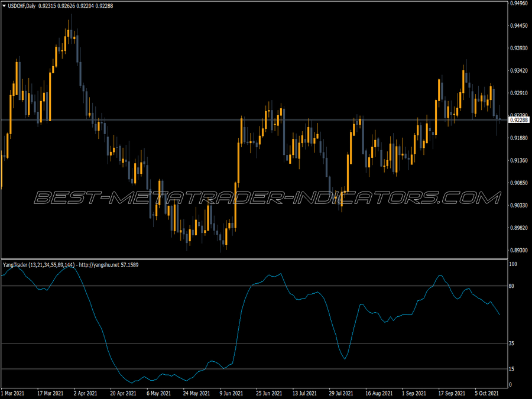Click the 0.93930 price scale label
This screenshot has width=532, height=399.
[519, 48]
